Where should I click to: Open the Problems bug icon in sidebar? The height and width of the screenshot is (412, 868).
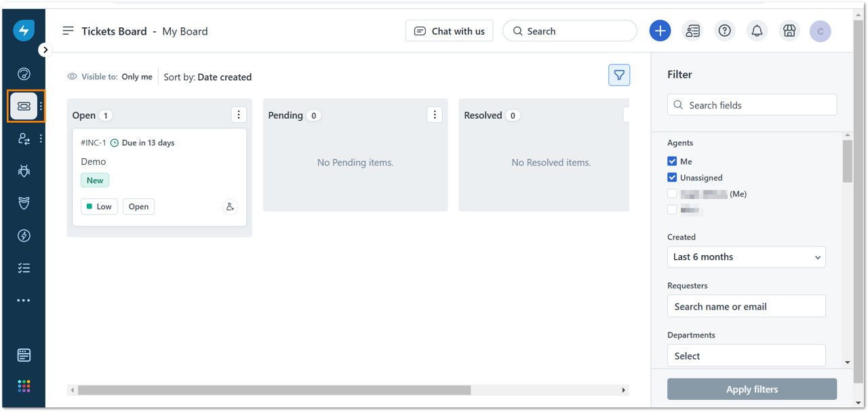click(x=24, y=171)
